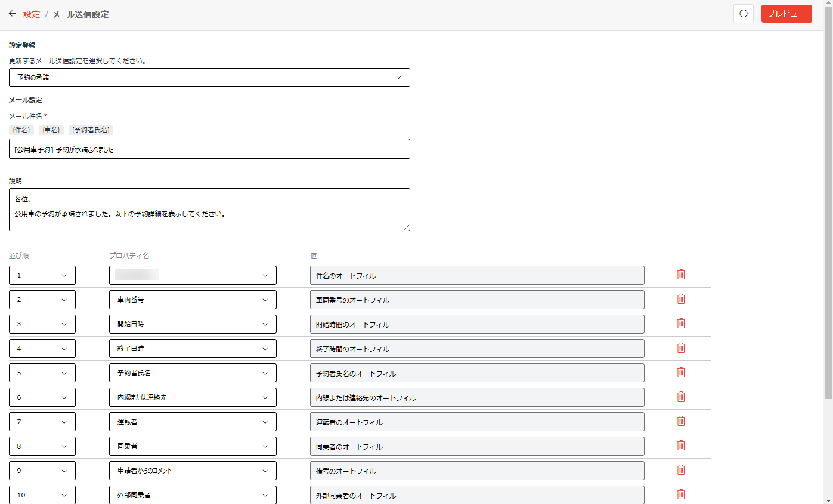Delete the 同乗者 row
Screen dimensions: 833x504
681,446
